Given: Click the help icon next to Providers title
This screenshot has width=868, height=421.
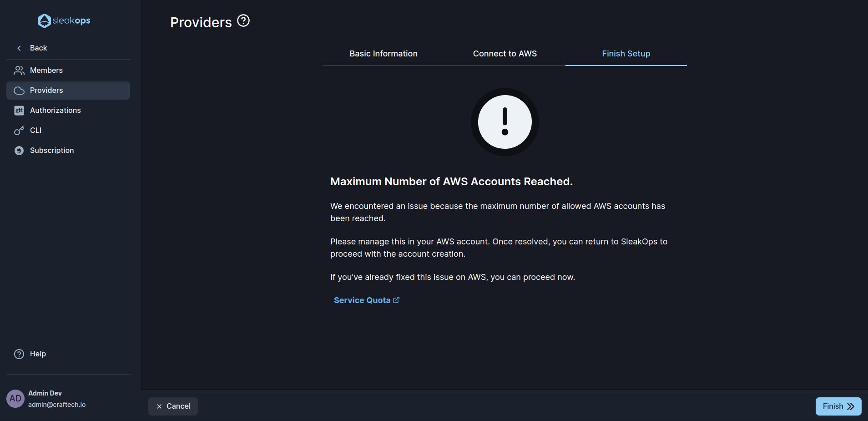Looking at the screenshot, I should click(243, 21).
